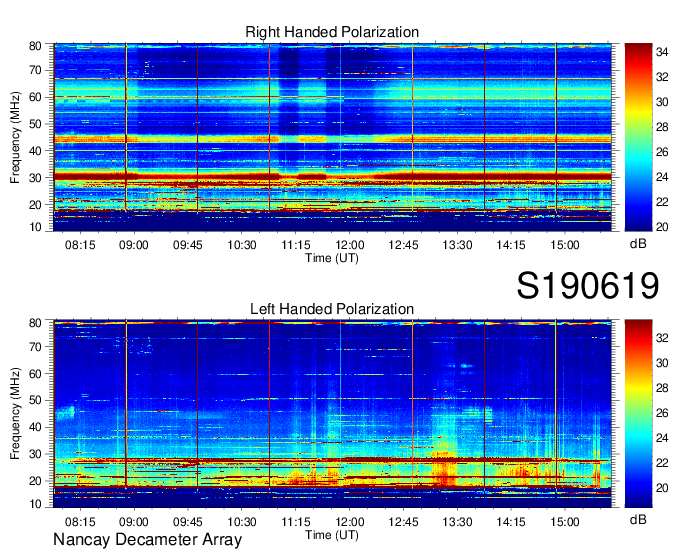Click 12:00 tick on Right Handed time axis
Screen dimensions: 680x552
click(x=350, y=245)
